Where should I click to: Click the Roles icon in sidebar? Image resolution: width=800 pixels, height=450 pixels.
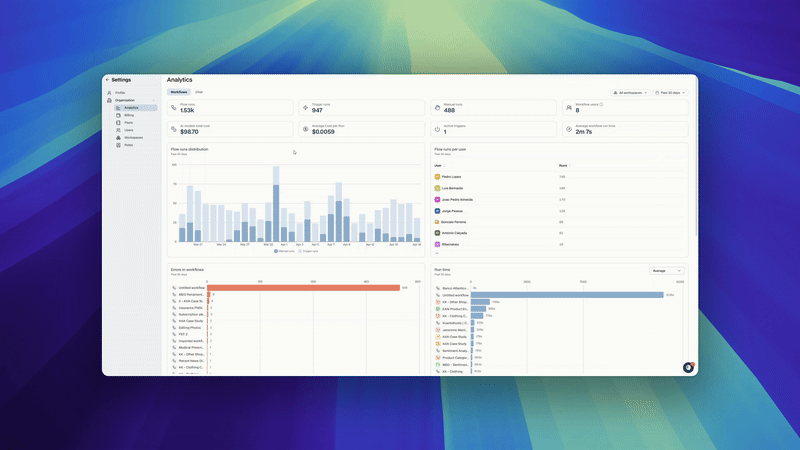pos(118,145)
